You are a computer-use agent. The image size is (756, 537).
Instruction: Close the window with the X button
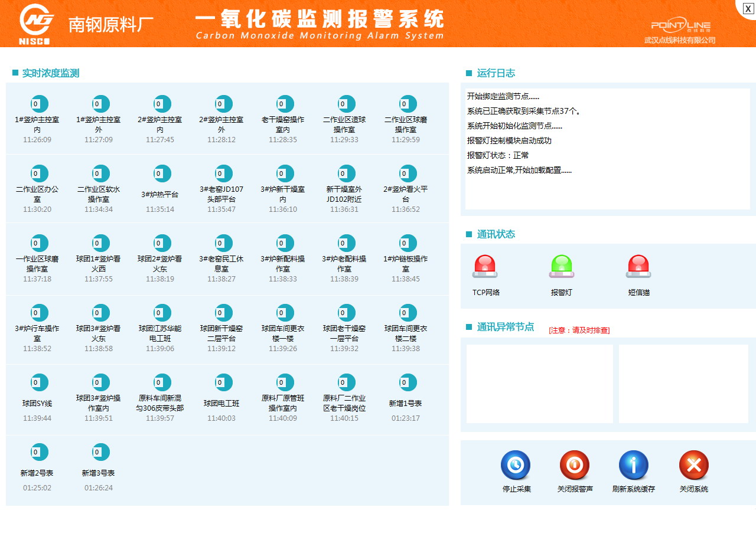(x=747, y=8)
